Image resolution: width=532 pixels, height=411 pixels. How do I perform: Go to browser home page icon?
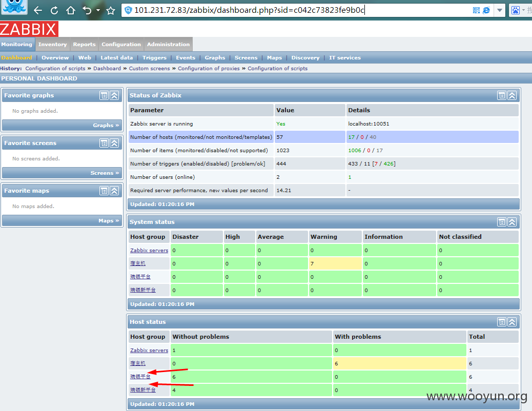(x=71, y=11)
